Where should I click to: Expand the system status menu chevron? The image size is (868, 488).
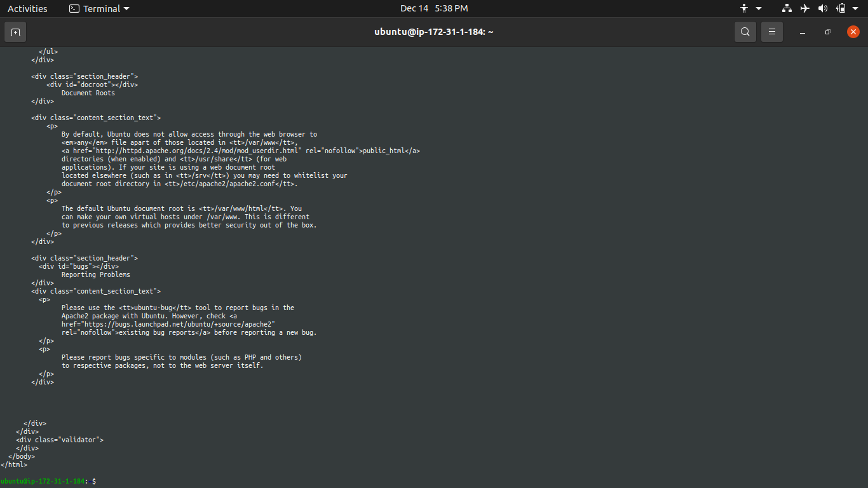(855, 8)
